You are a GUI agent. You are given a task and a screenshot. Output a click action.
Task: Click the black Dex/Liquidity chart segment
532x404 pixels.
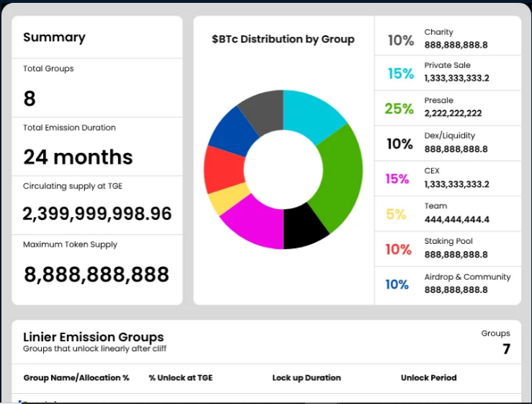click(x=305, y=227)
